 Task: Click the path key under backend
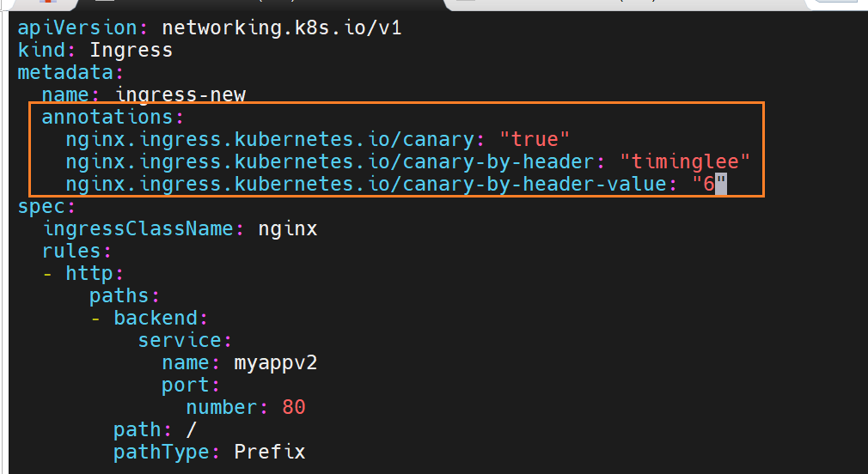(x=138, y=429)
